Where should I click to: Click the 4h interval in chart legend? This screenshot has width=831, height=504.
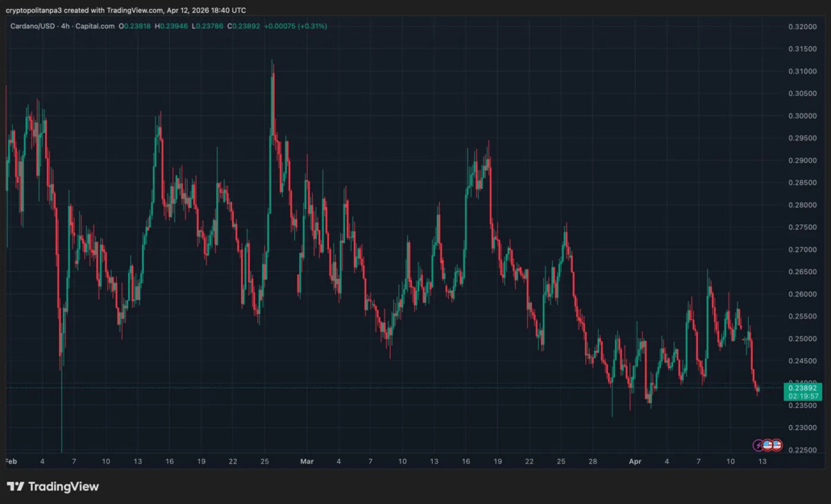(66, 26)
